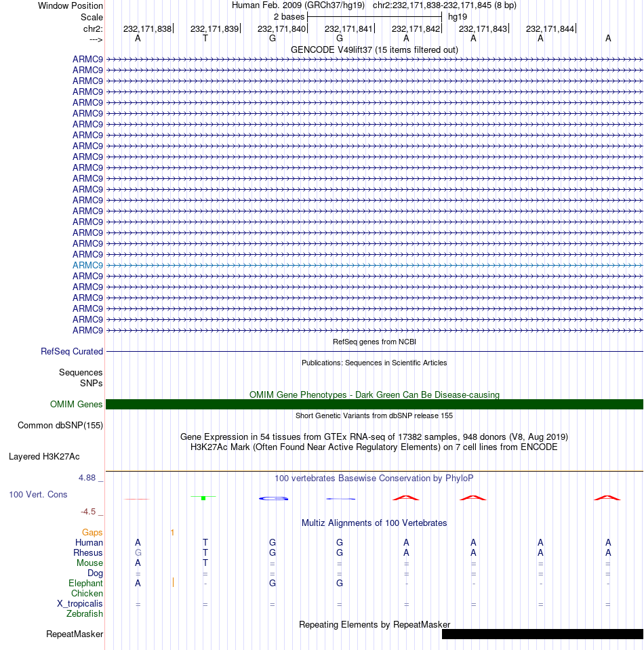
Task: Click 'Short Genetic Variants from dbSNP release 155'
Action: (374, 415)
